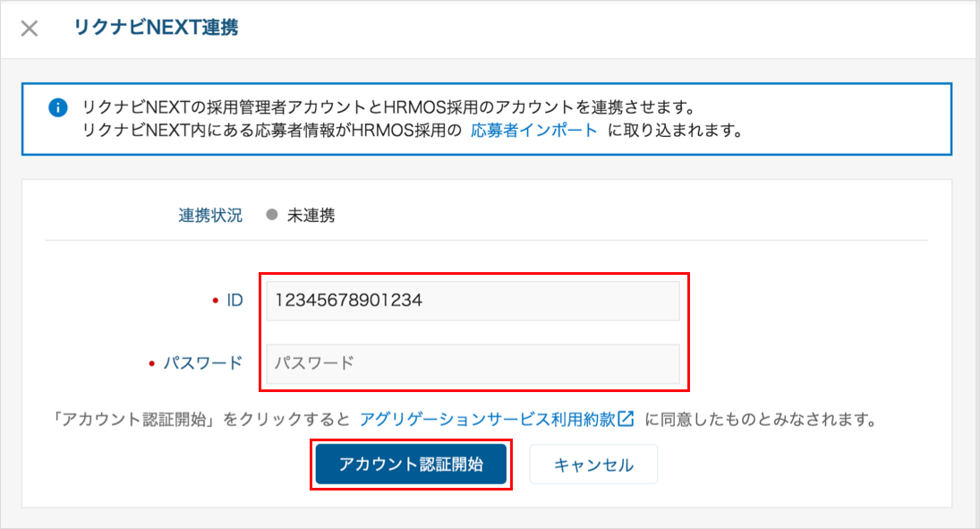
Task: Click the ID field label
Action: pos(234,301)
